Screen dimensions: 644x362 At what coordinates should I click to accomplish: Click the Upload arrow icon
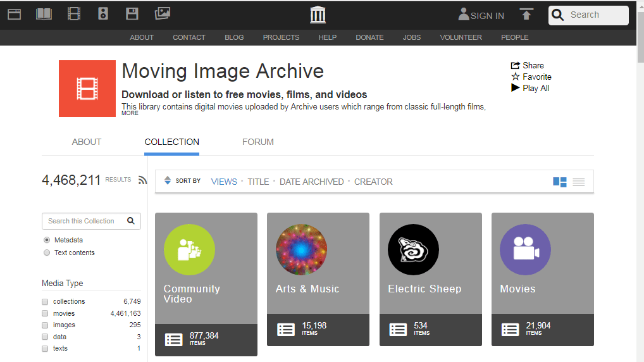coord(526,15)
